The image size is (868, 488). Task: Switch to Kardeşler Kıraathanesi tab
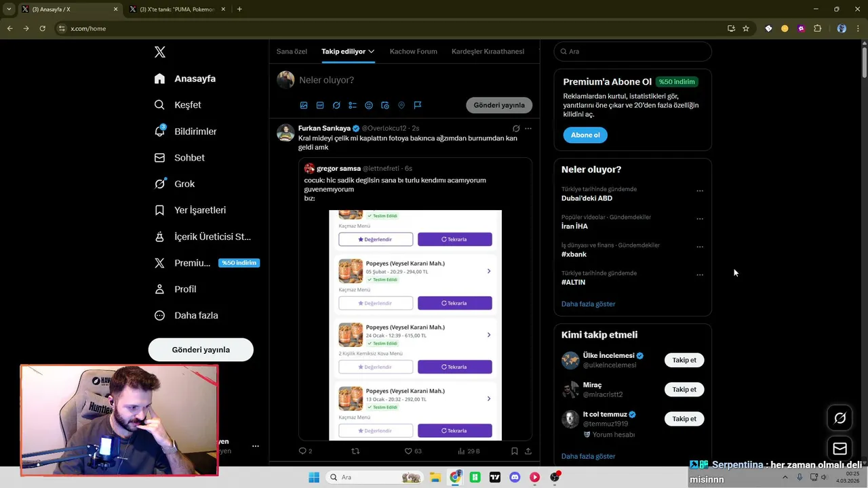tap(488, 52)
